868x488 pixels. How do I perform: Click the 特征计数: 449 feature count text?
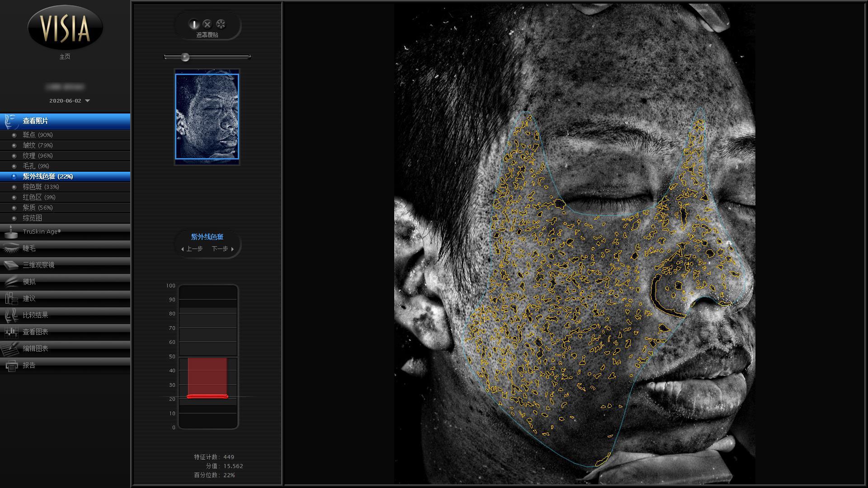pos(214,457)
